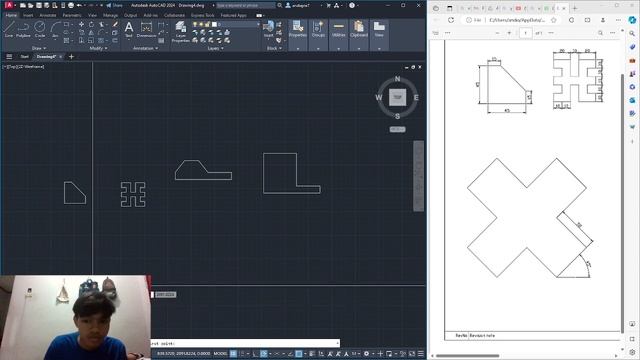Open the View panel button
The image size is (640, 360).
379,29
